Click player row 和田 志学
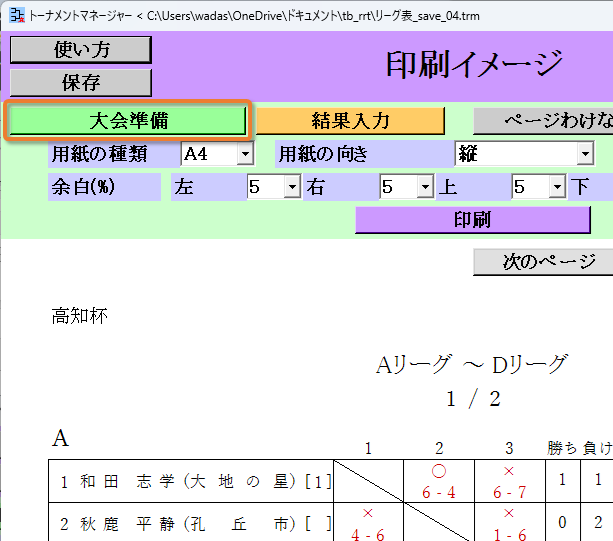This screenshot has height=541, width=613. tap(191, 481)
